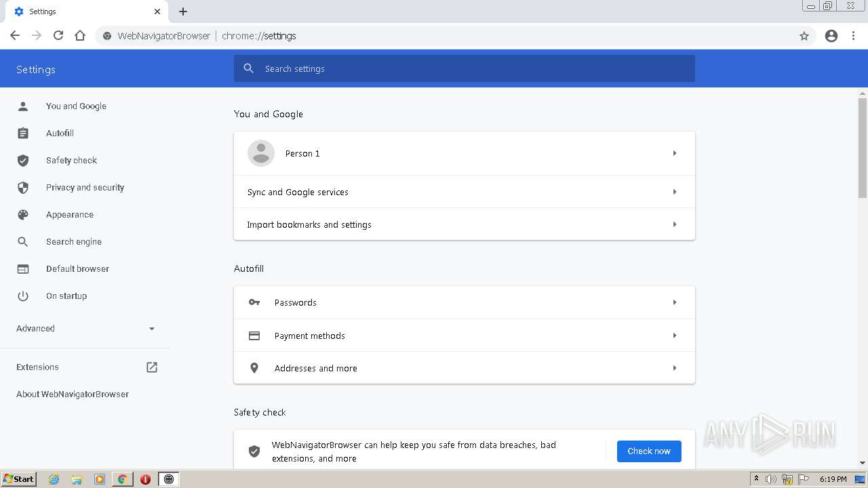Close the Settings tab
Screen dimensions: 868x488
pyautogui.click(x=157, y=12)
